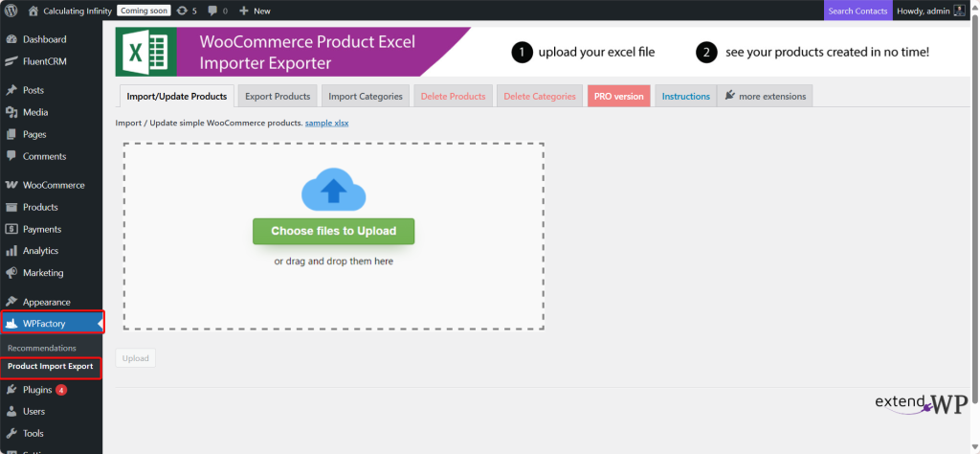
Task: Open the New content menu
Action: (255, 11)
